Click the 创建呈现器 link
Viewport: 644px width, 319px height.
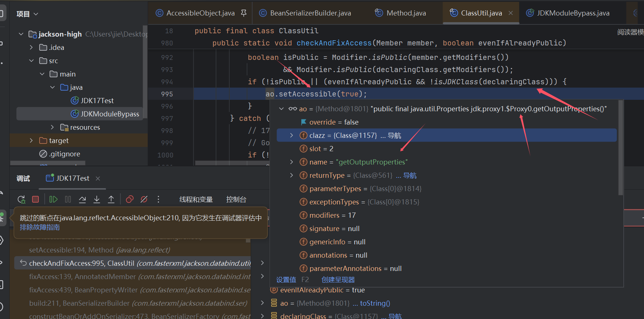coord(338,280)
